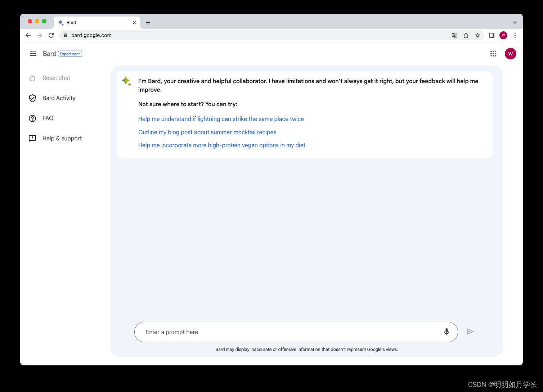Click the share page icon in address bar
543x392 pixels.
466,35
